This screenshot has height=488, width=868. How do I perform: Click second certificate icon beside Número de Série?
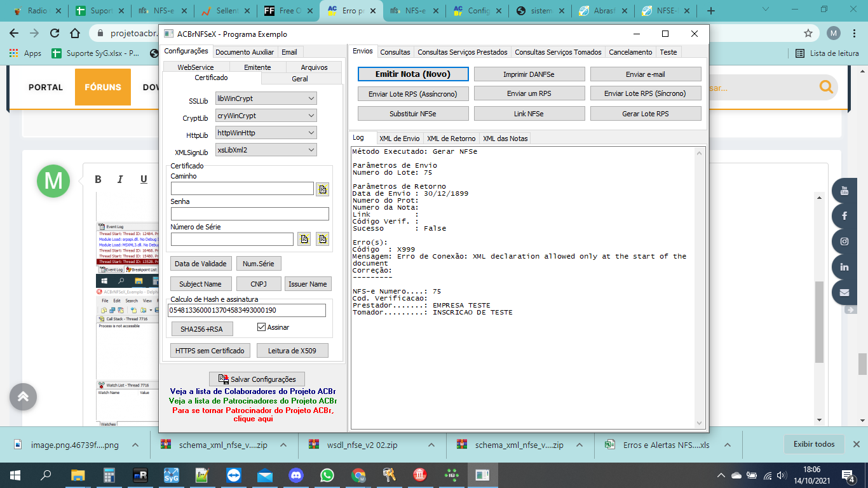click(322, 239)
